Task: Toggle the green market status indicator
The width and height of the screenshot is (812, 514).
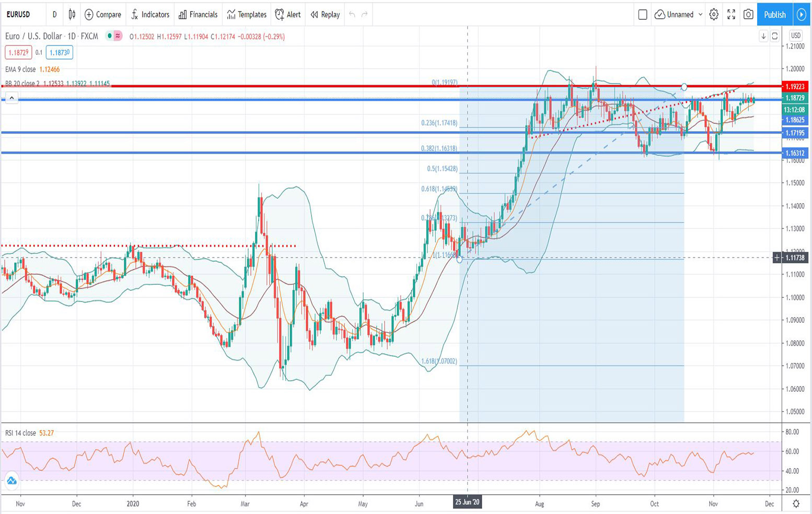Action: pyautogui.click(x=109, y=36)
